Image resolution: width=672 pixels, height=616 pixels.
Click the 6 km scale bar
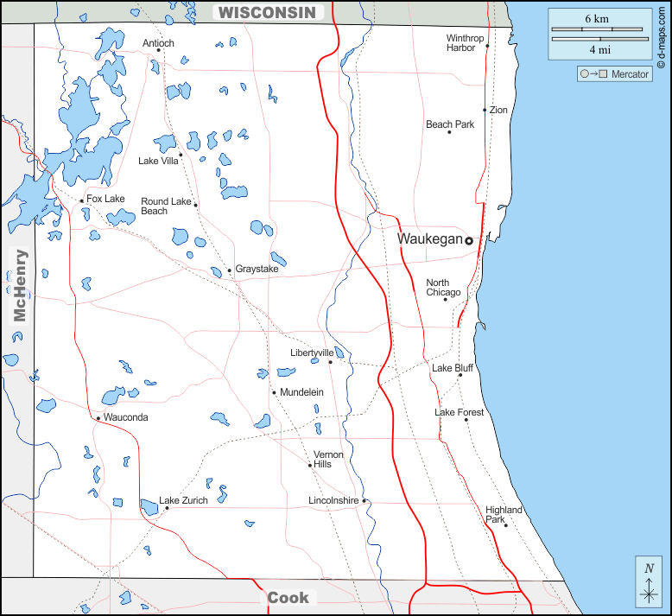[596, 29]
